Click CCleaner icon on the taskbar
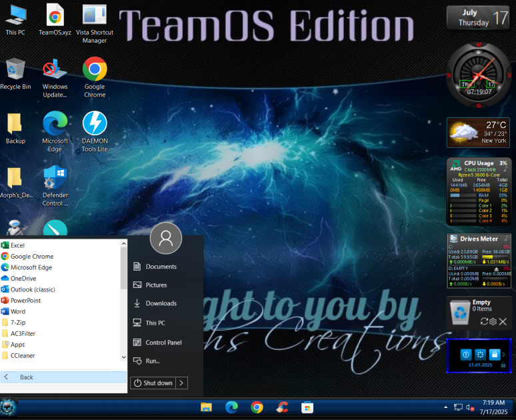 pos(283,407)
